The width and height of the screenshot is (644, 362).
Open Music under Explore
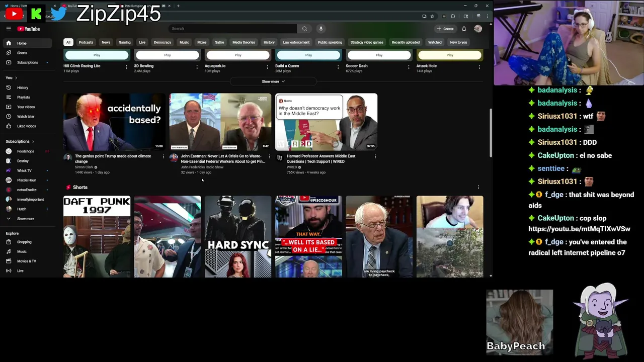click(x=28, y=251)
